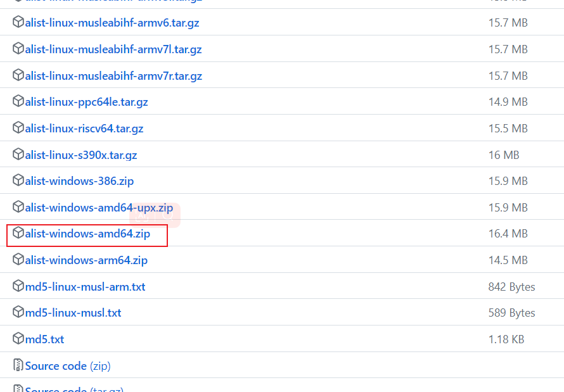Click the package icon beside alist-windows-386.zip
Viewport: 564px width, 392px height.
[17, 180]
